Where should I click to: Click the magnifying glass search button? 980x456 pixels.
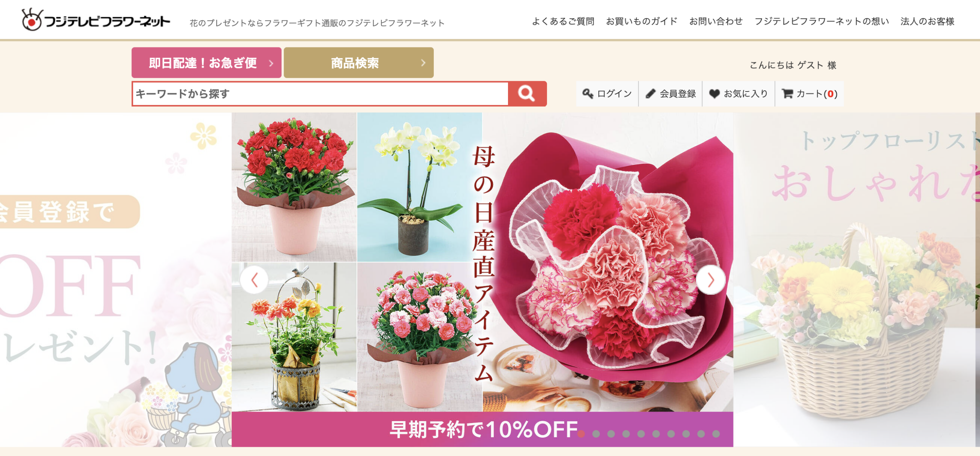tap(527, 93)
